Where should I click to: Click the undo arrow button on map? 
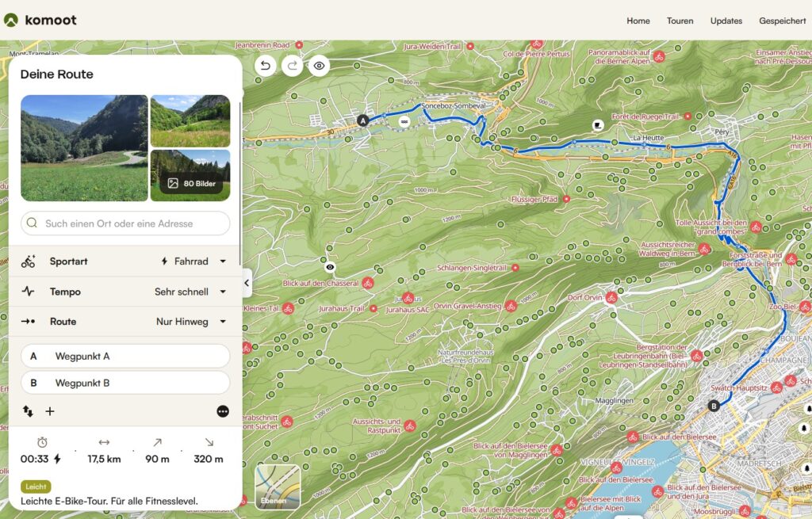point(265,66)
